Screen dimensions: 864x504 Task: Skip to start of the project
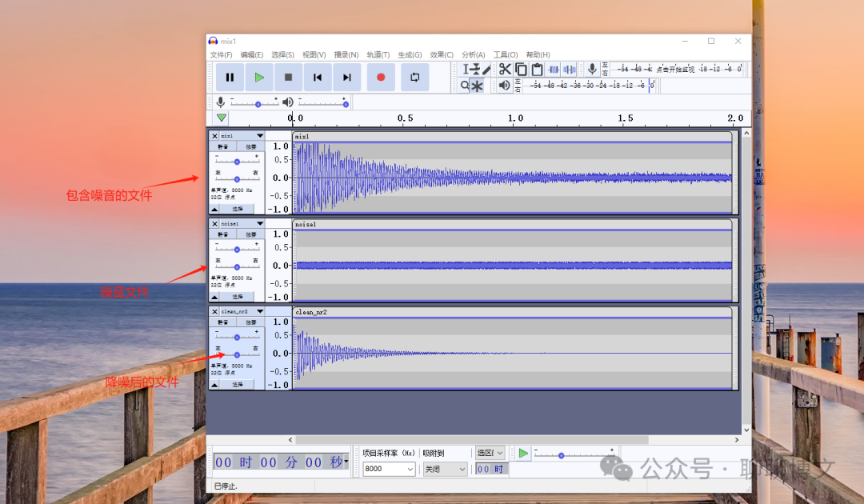pos(318,78)
